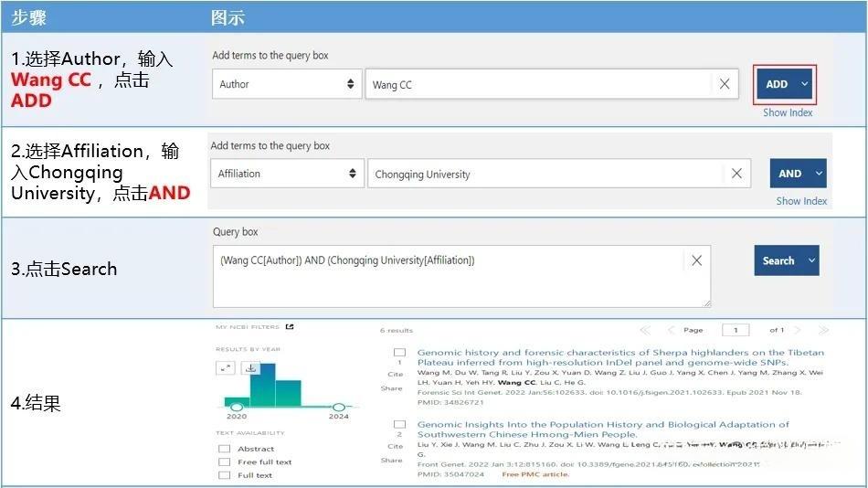Open Show Index under the AND button

801,201
